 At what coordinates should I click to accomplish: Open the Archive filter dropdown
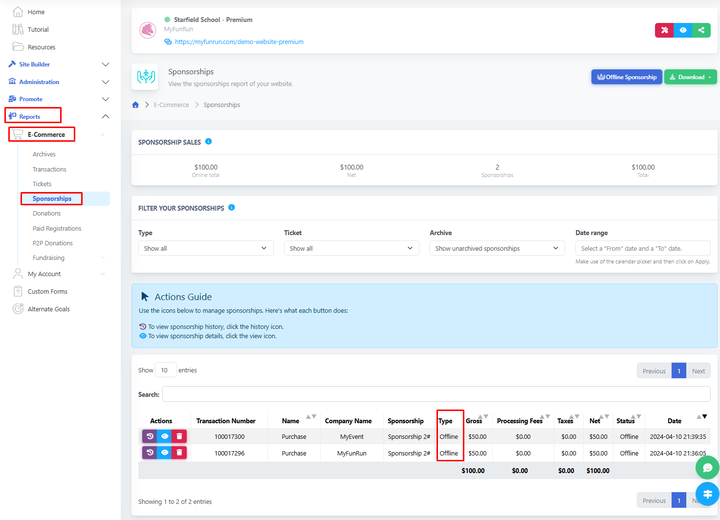point(497,248)
